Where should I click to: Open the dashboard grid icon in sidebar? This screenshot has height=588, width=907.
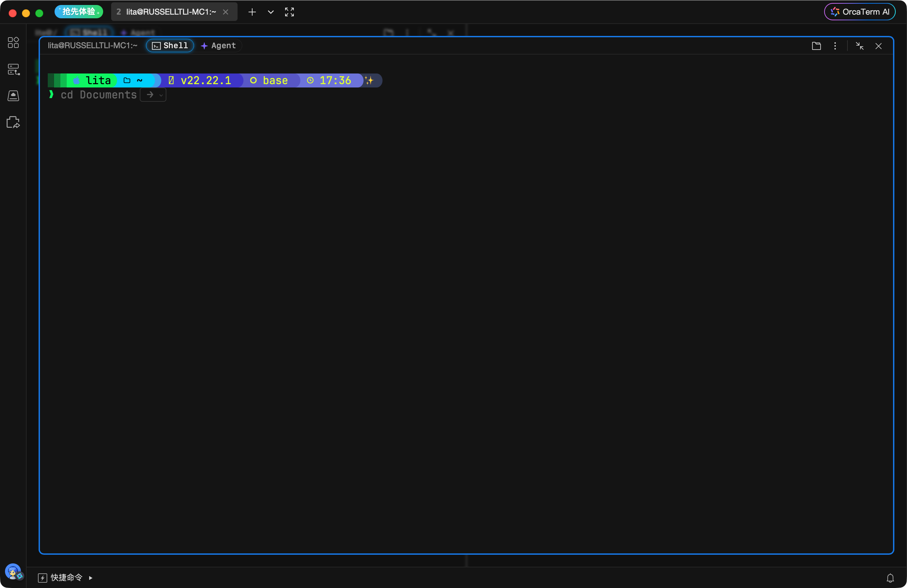click(x=13, y=43)
